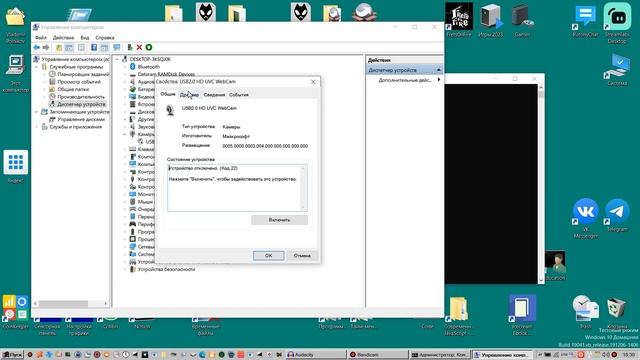Screen dimensions: 640x360
Task: Open the Streamlabs Desktop shortcut
Action: (x=617, y=22)
